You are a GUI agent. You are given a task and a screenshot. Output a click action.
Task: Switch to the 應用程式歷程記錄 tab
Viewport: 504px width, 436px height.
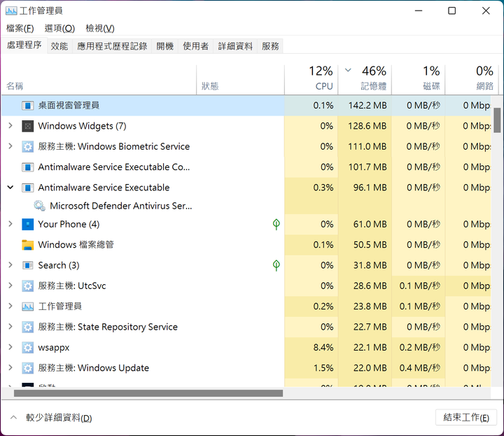112,46
